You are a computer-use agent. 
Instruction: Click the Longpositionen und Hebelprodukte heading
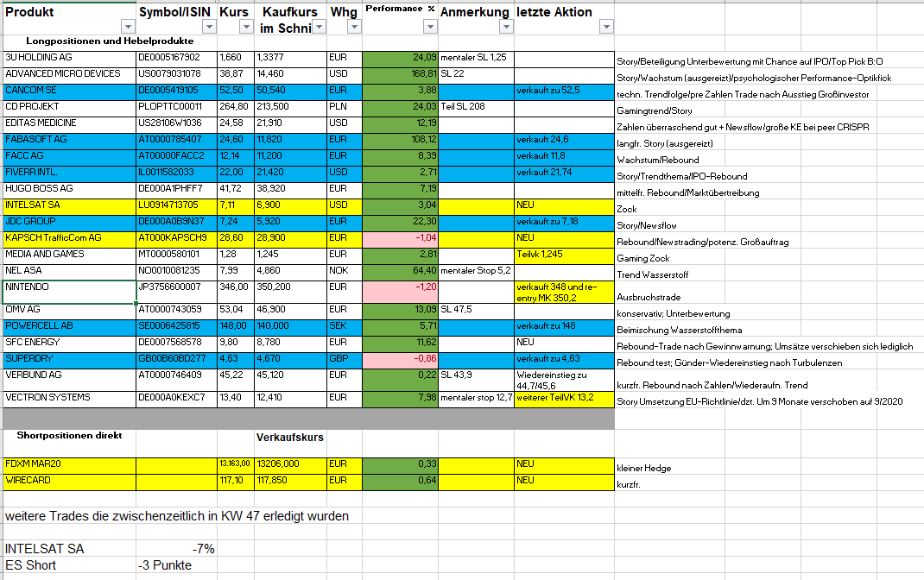click(x=110, y=41)
